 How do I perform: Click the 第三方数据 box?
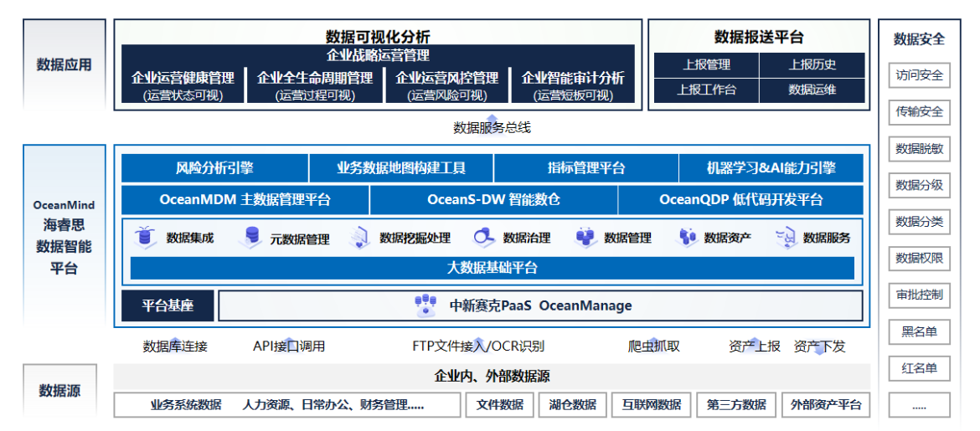pos(736,405)
